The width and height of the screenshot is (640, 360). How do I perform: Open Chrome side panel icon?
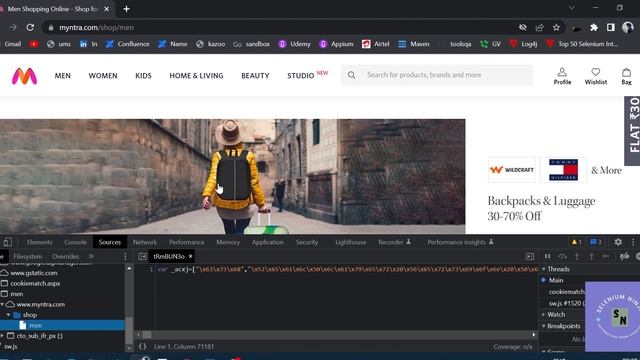coord(611,27)
